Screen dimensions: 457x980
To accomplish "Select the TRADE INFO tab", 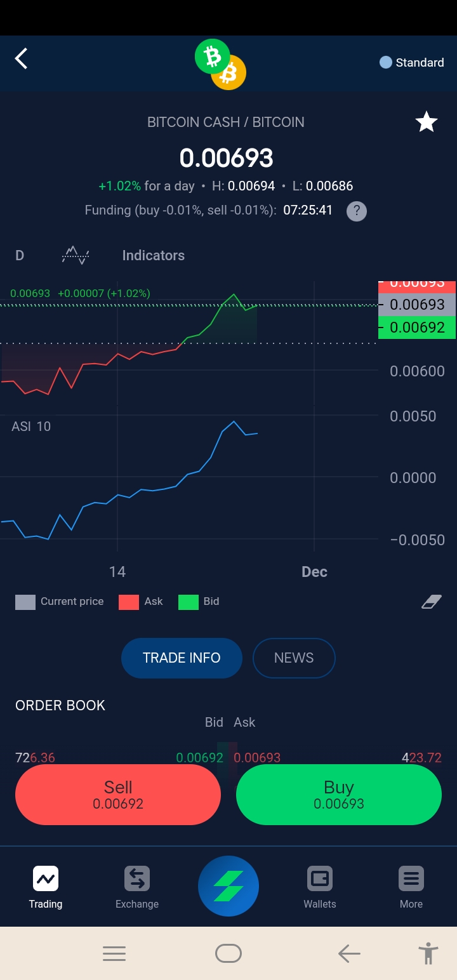I will coord(182,658).
